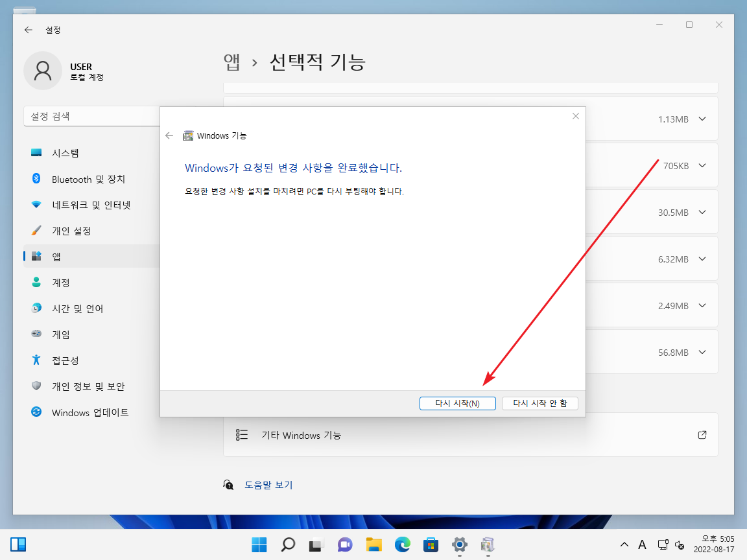
Task: Click the Windows 기능 title icon
Action: coord(189,135)
